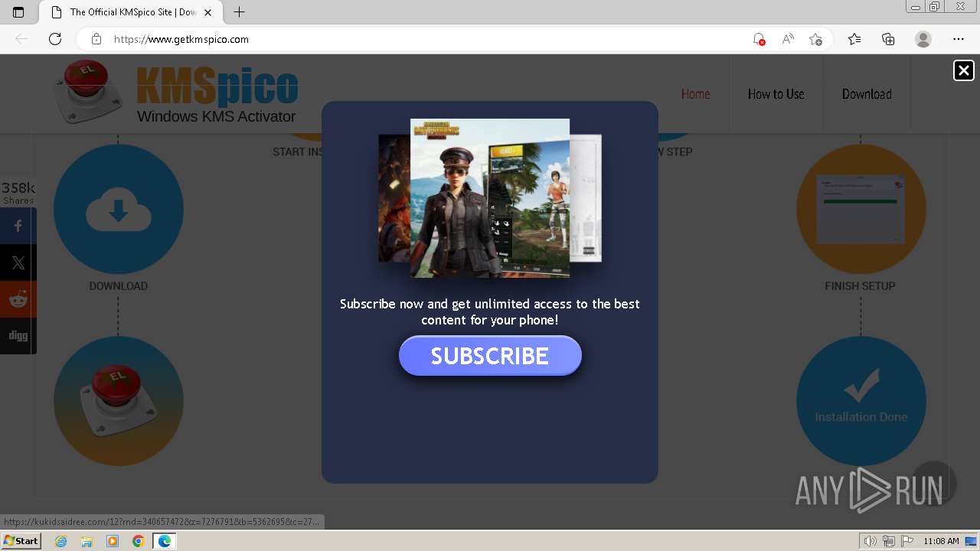Screen dimensions: 980x551
Task: Open the Download menu item
Action: click(x=867, y=94)
